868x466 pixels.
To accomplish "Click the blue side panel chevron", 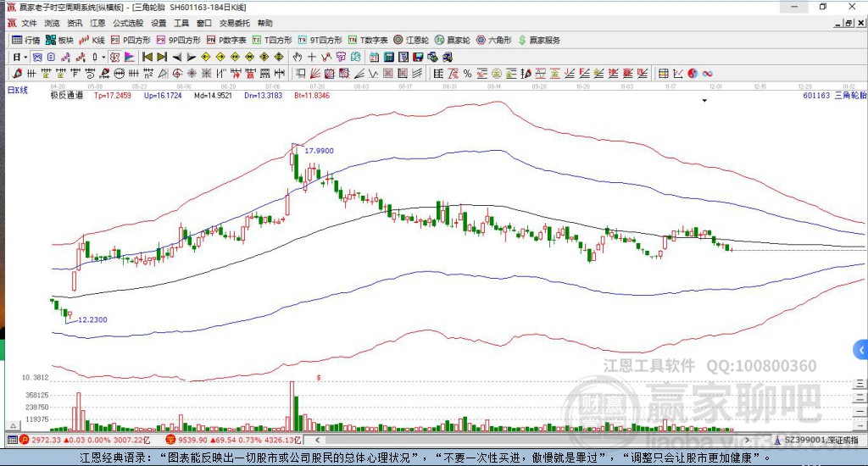I will tap(861, 350).
